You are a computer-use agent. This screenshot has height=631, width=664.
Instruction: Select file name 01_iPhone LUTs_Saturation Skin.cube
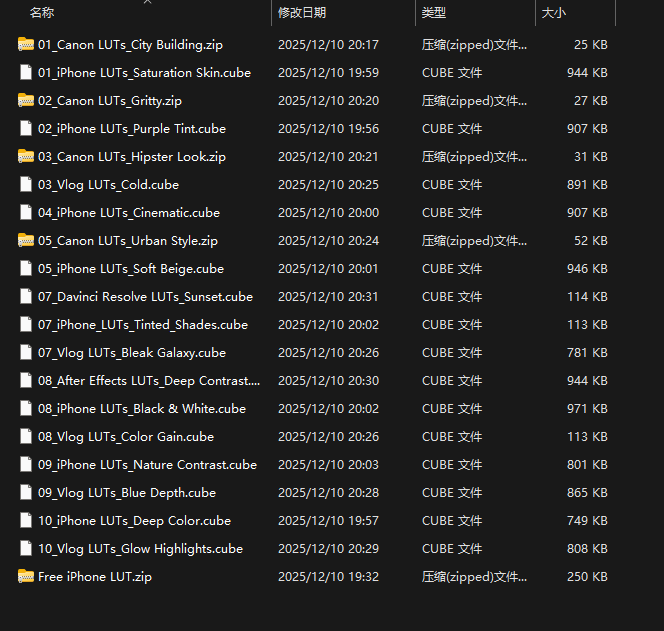[x=144, y=72]
